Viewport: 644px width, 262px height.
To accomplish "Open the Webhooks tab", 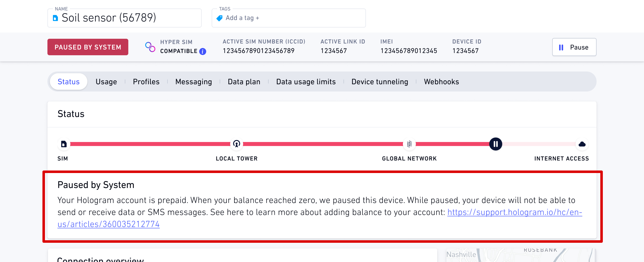I will coord(441,81).
